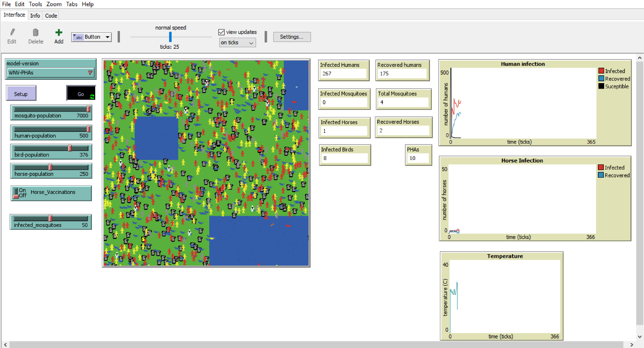Click the Human infection plot area
This screenshot has height=348, width=644.
point(523,103)
